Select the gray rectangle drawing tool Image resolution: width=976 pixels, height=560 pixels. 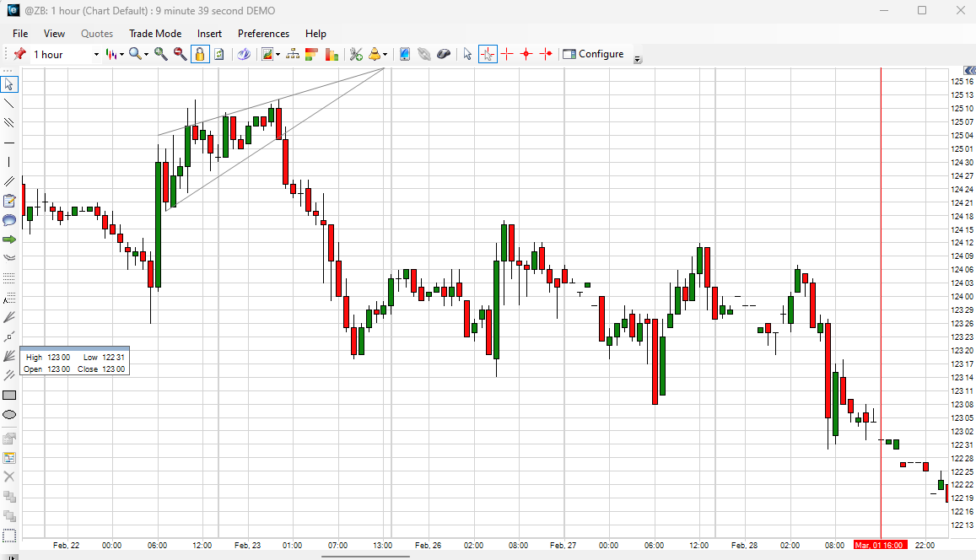9,395
